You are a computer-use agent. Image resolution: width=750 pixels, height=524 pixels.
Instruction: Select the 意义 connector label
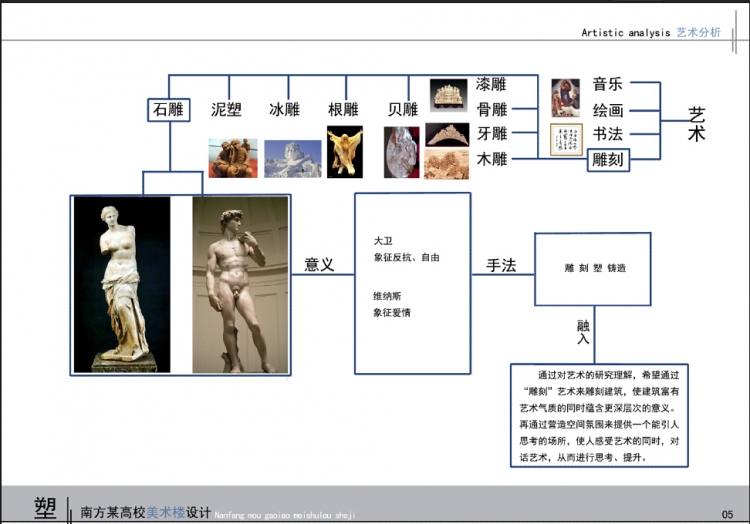(x=319, y=264)
